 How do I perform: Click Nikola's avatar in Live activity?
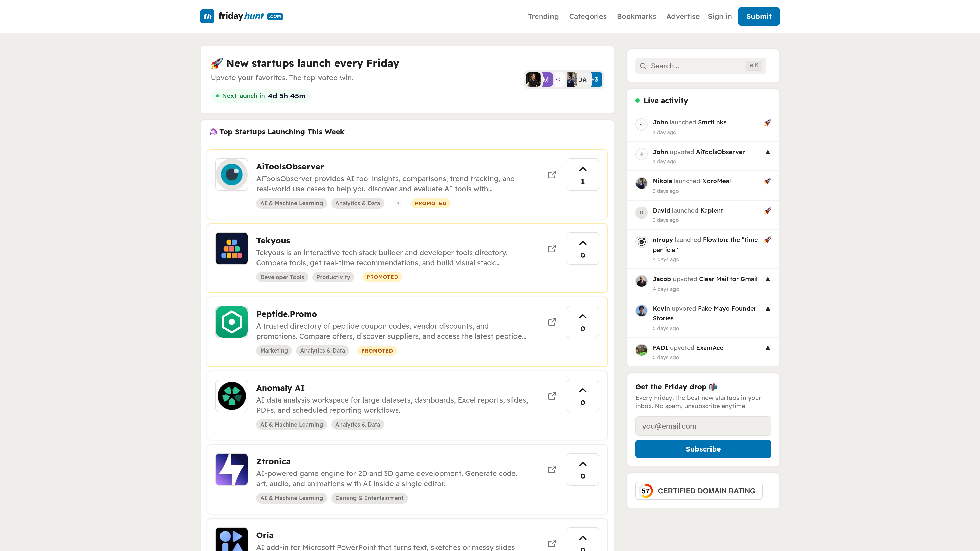click(x=641, y=183)
